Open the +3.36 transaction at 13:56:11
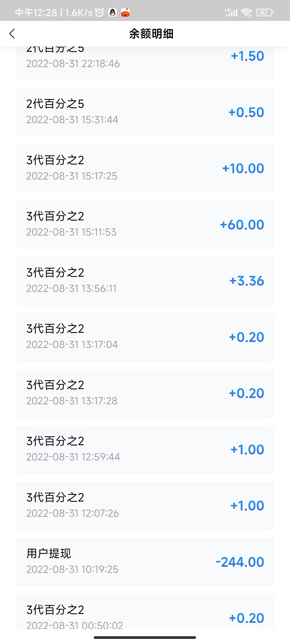The width and height of the screenshot is (290, 644). click(x=145, y=281)
